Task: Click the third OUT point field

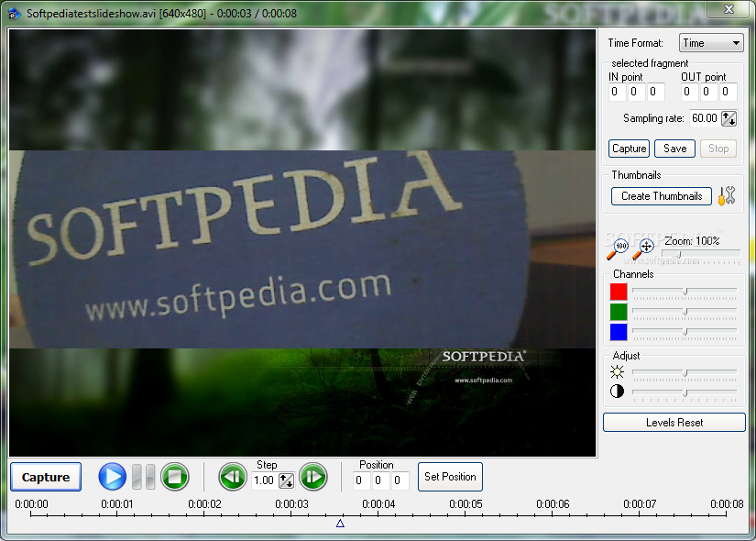Action: [728, 92]
